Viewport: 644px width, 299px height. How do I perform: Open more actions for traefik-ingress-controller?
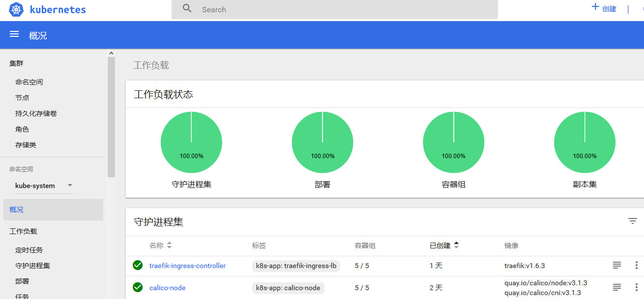tap(637, 265)
